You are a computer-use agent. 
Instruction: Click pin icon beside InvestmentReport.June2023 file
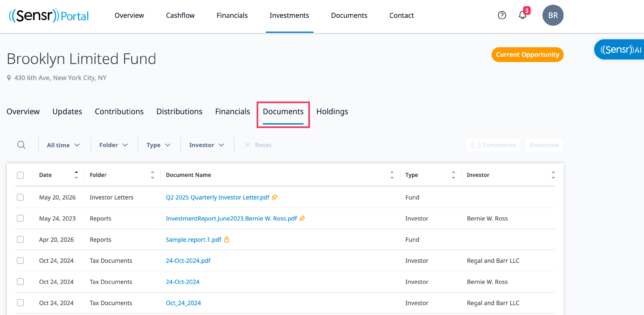click(302, 218)
